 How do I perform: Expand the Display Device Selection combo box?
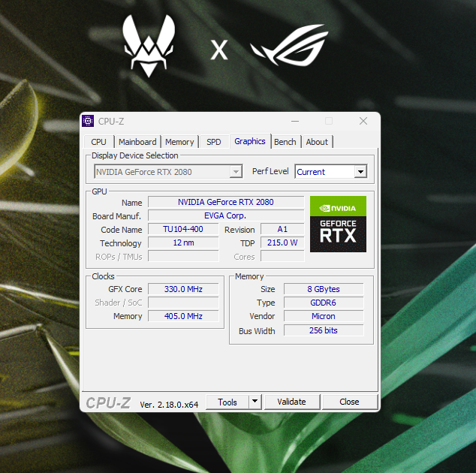[236, 172]
